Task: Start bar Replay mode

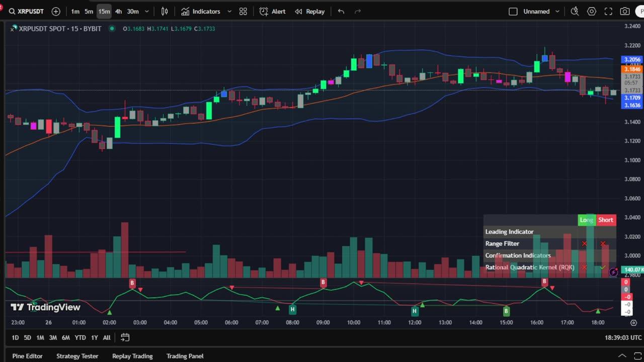Action: pos(309,11)
